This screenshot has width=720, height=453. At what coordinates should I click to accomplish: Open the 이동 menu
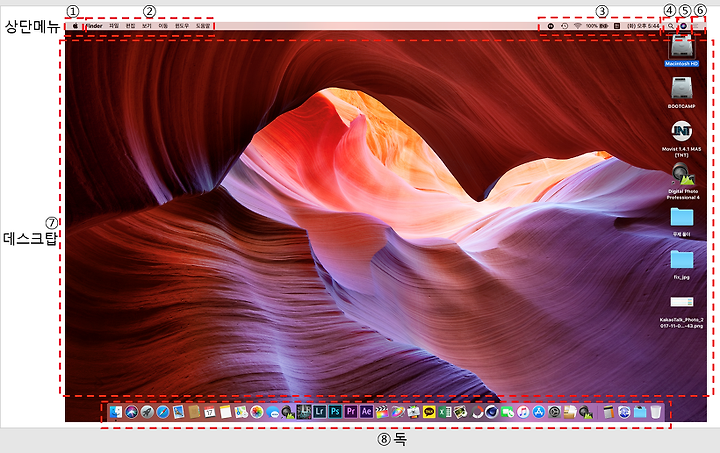163,26
